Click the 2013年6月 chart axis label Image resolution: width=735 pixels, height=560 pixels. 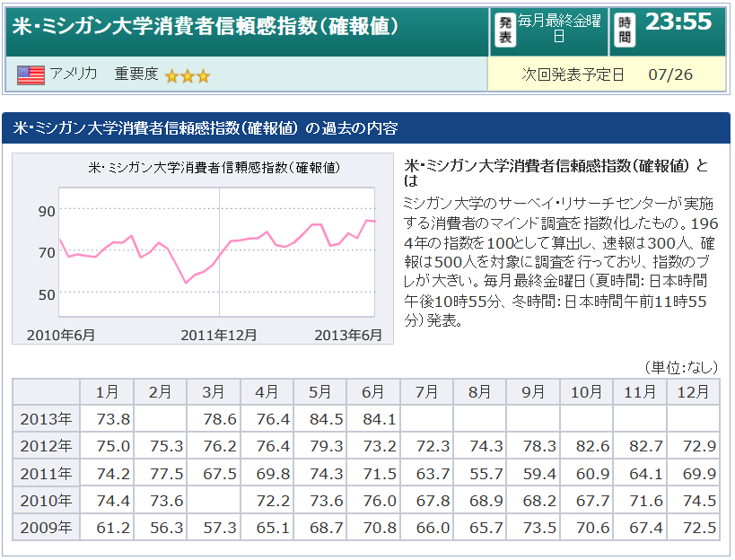[x=348, y=335]
